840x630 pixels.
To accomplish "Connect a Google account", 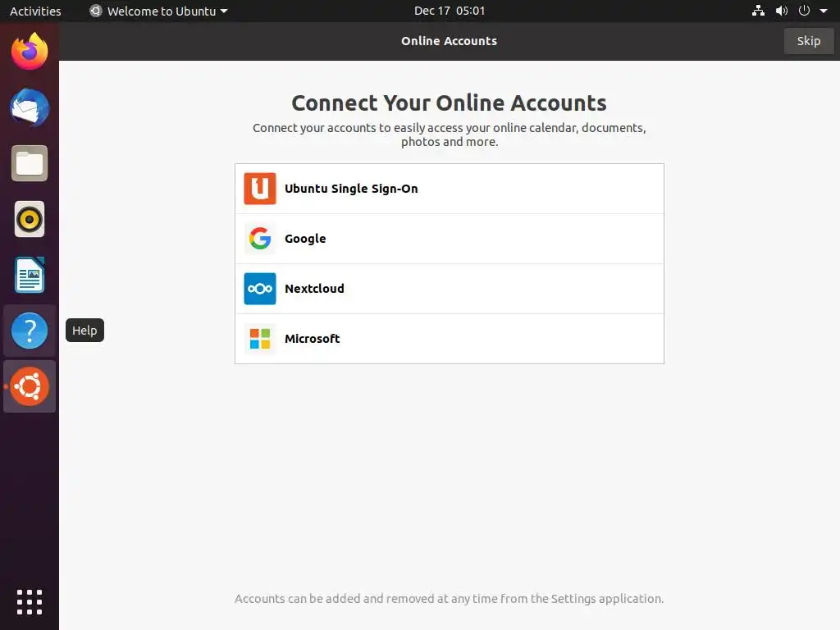I will click(x=450, y=239).
